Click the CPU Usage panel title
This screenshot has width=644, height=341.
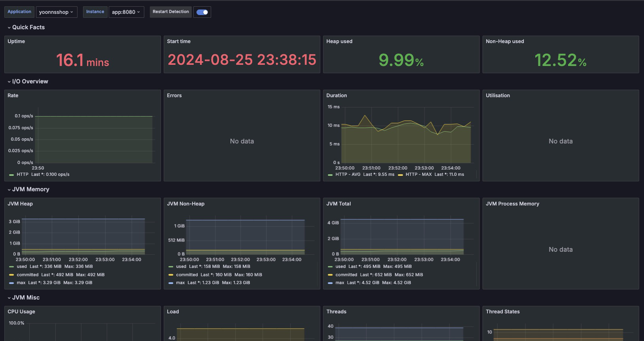pos(21,311)
